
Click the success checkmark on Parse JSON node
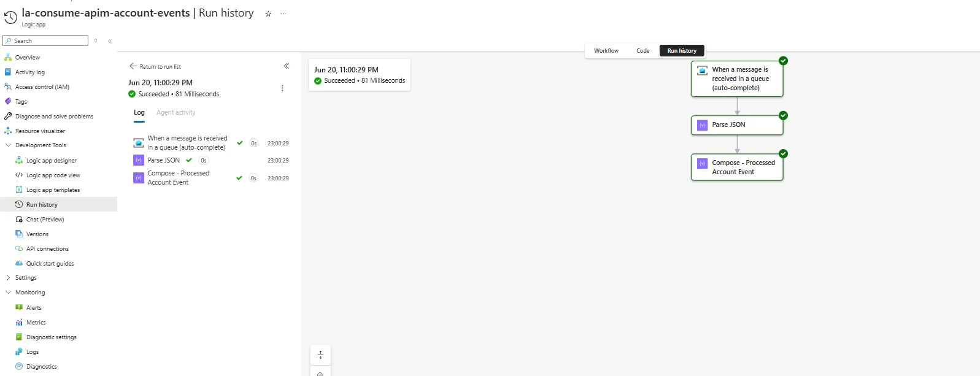coord(783,115)
